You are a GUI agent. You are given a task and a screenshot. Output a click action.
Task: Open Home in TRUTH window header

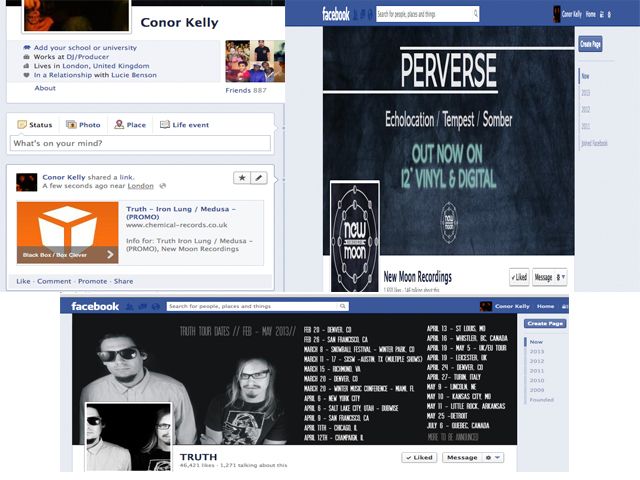[545, 306]
